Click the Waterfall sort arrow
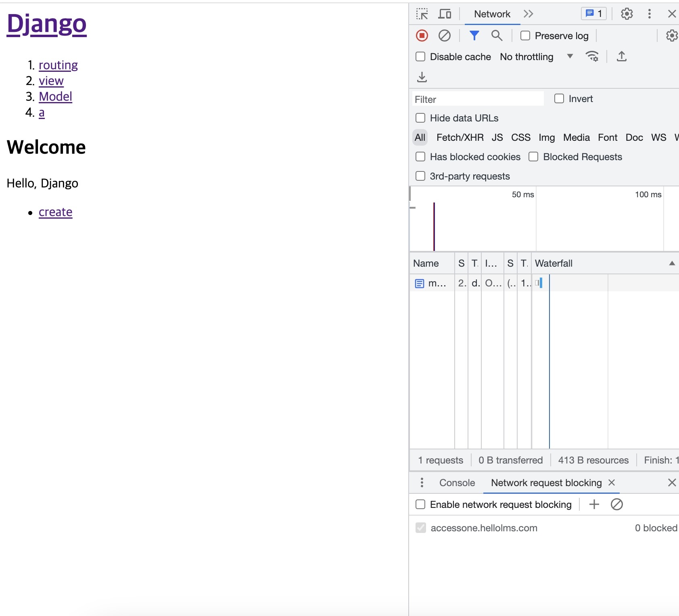Screen dimensions: 679x616 (x=672, y=263)
